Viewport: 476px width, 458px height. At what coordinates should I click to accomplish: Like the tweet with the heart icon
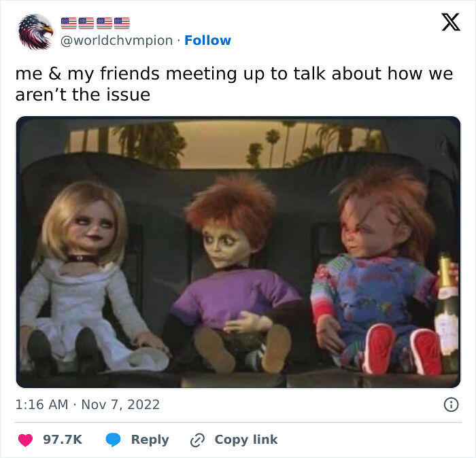coord(26,440)
